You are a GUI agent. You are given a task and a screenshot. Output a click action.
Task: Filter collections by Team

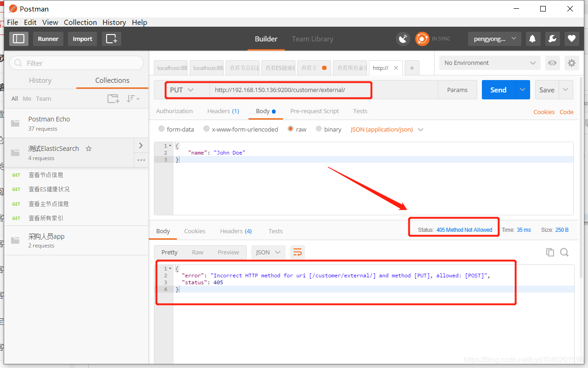pos(44,98)
